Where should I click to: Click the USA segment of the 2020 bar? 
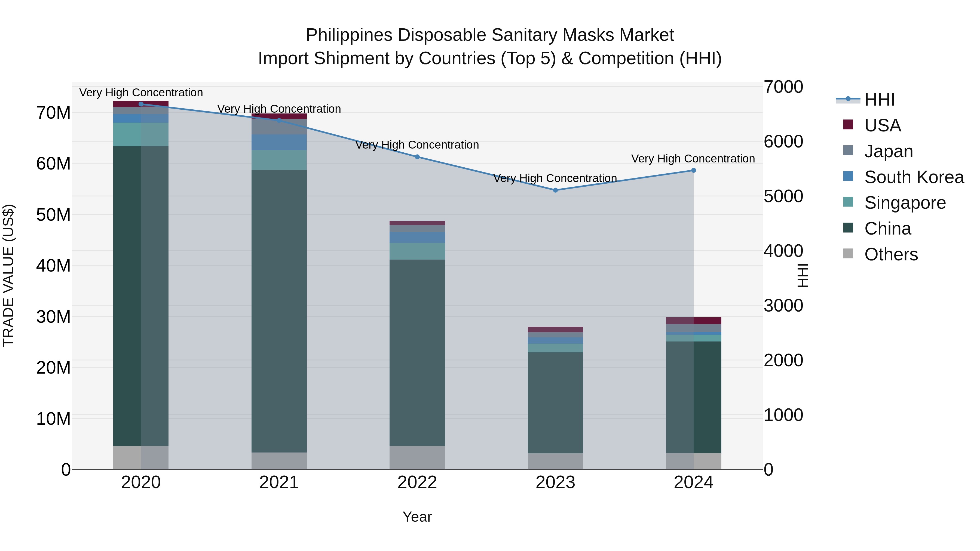tap(141, 104)
